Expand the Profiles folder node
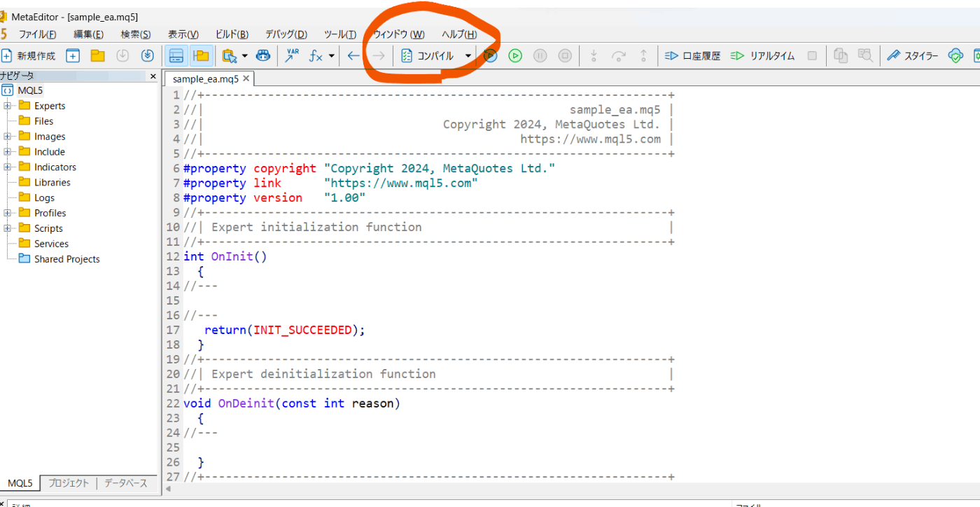 click(7, 213)
